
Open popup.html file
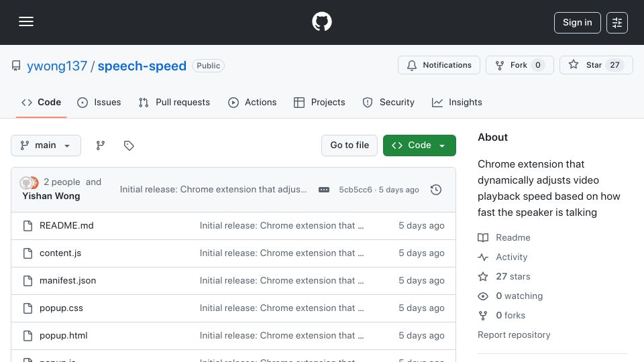tap(64, 335)
